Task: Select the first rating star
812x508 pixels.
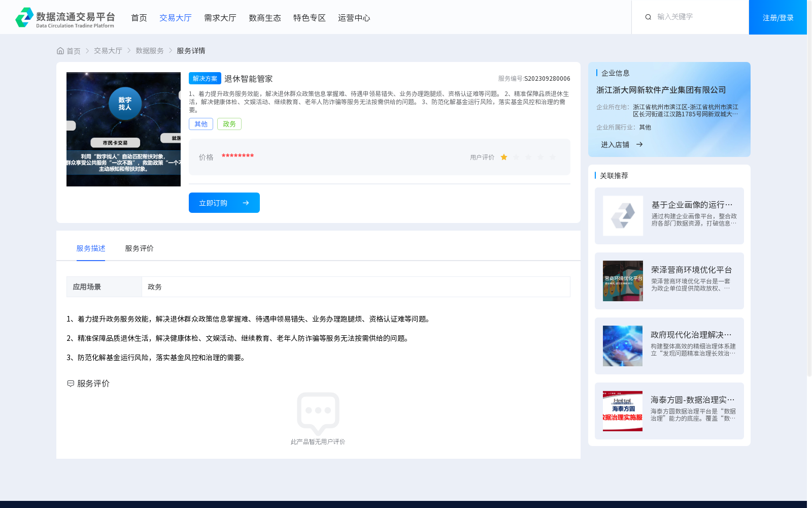Action: coord(504,157)
